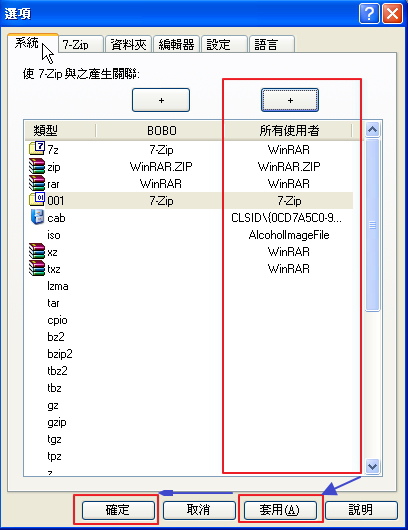Click WinRAR under 所有使用者 for 7z row
The height and width of the screenshot is (530, 408).
click(289, 149)
